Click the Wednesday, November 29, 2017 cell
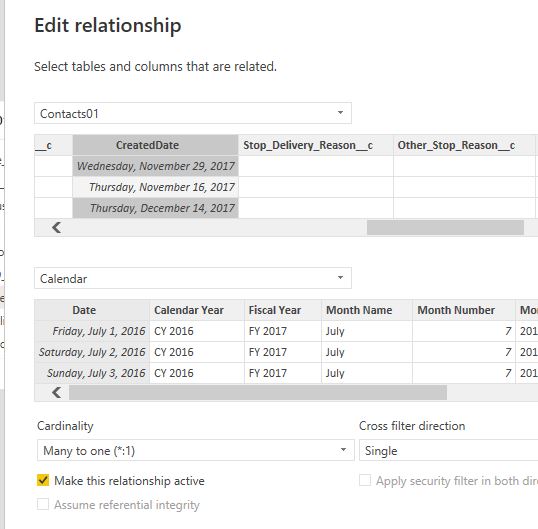The image size is (538, 529). click(155, 166)
